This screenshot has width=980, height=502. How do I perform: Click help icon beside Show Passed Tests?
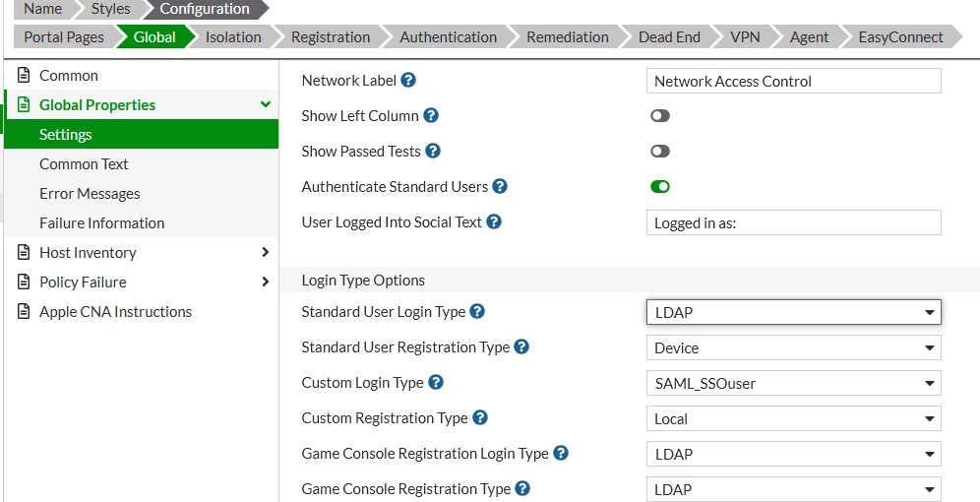[x=433, y=151]
